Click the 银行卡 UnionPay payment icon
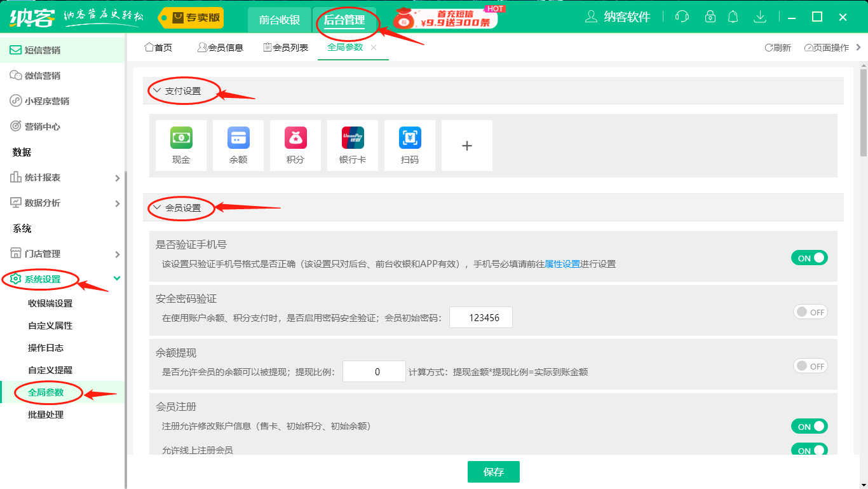 click(x=352, y=145)
